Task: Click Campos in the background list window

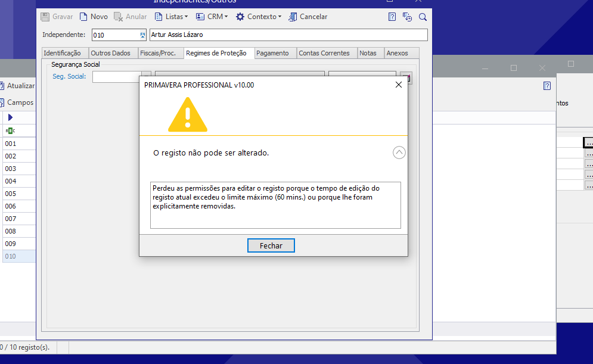Action: point(17,102)
